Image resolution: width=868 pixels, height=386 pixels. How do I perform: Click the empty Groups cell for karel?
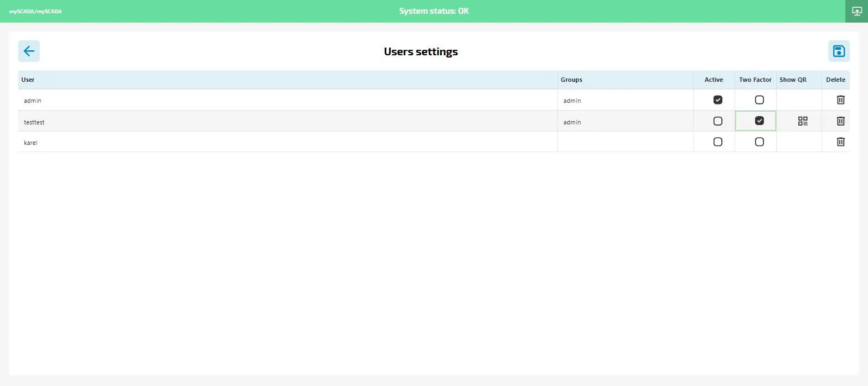point(626,142)
